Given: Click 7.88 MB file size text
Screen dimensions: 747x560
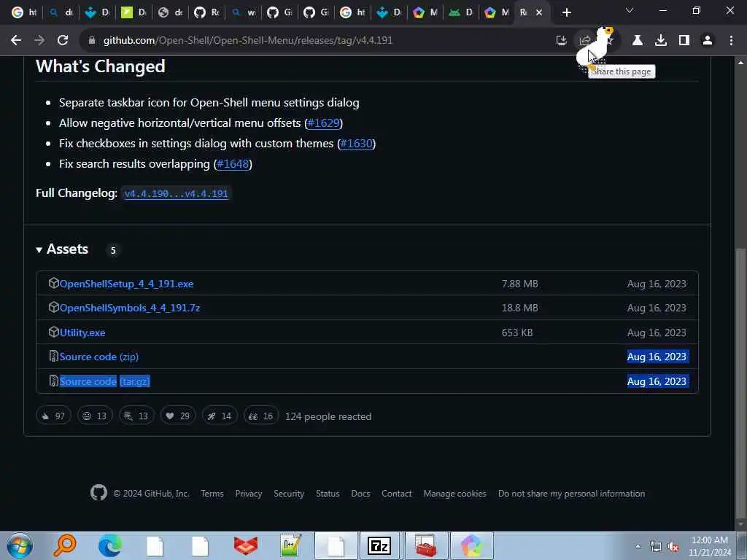Looking at the screenshot, I should [519, 284].
